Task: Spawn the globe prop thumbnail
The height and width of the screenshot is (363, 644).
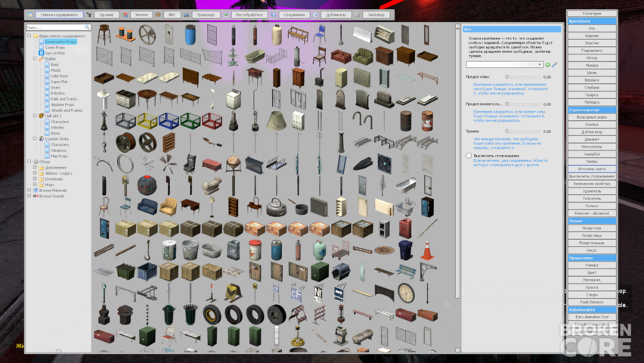Action: pyautogui.click(x=234, y=163)
